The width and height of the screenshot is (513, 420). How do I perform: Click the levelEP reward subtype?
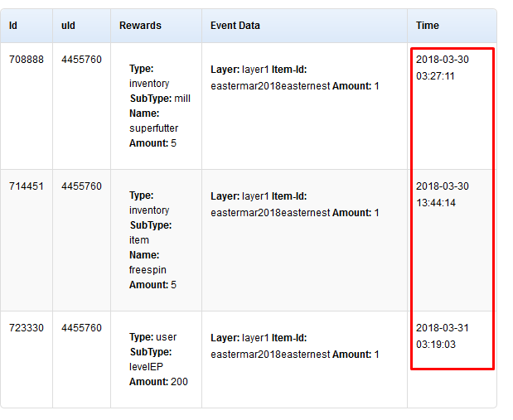coord(147,367)
